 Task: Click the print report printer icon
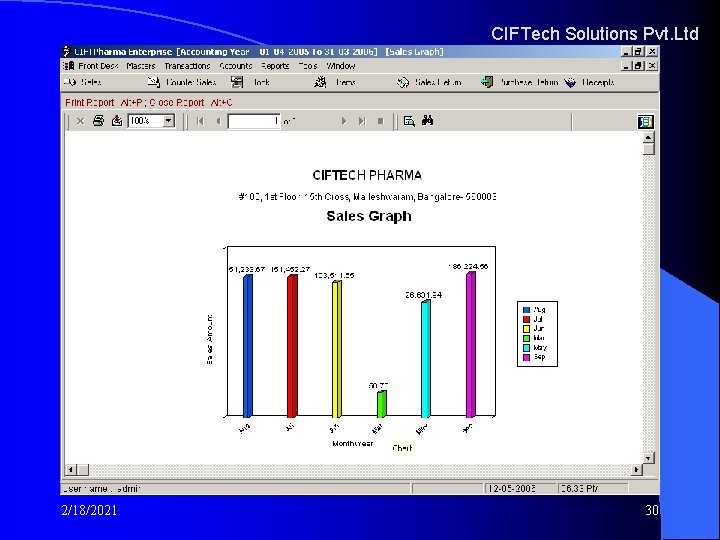pyautogui.click(x=98, y=121)
